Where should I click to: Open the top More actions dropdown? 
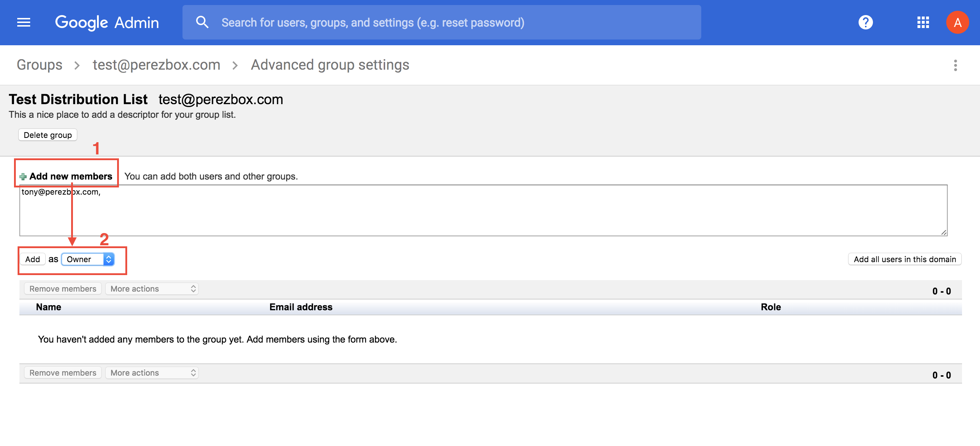[152, 289]
